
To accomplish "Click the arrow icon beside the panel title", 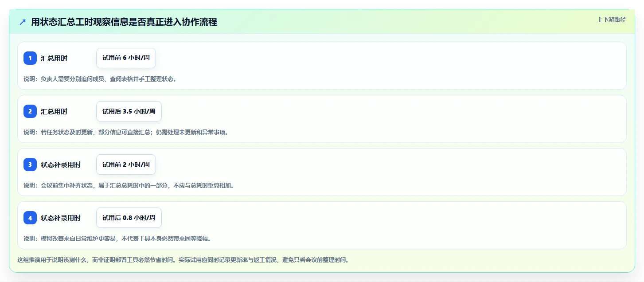I will pyautogui.click(x=23, y=22).
